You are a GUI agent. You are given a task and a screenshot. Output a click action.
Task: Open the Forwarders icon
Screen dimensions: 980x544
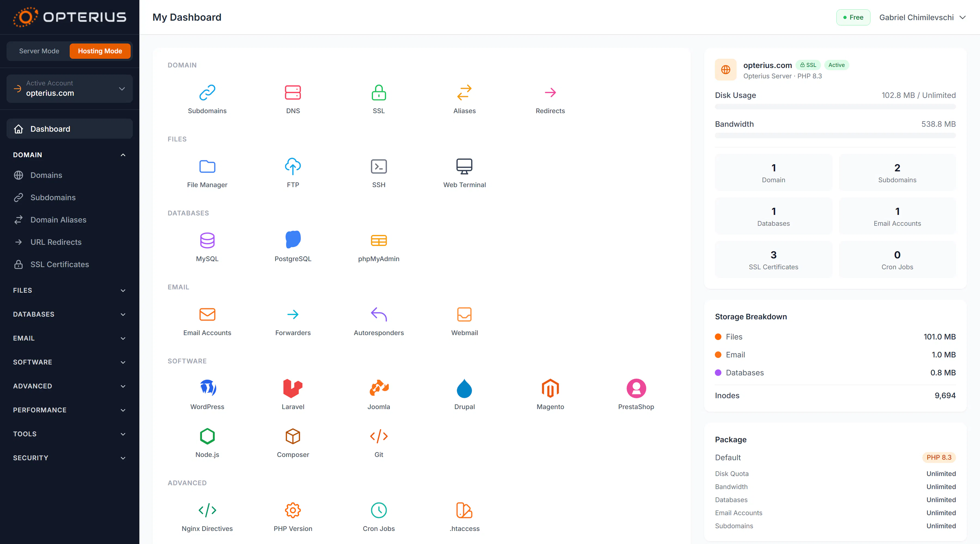click(293, 314)
